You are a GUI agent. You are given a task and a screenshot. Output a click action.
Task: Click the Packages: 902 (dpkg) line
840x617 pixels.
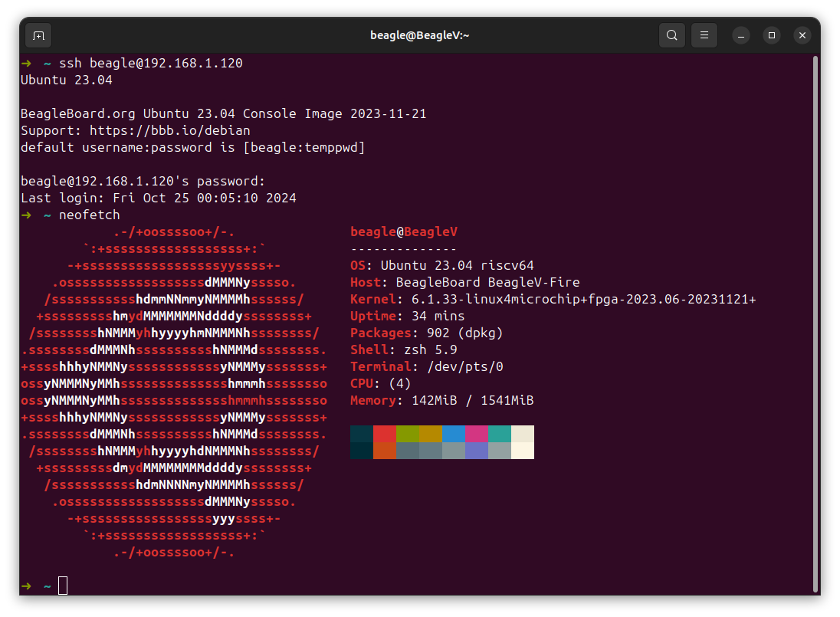427,333
